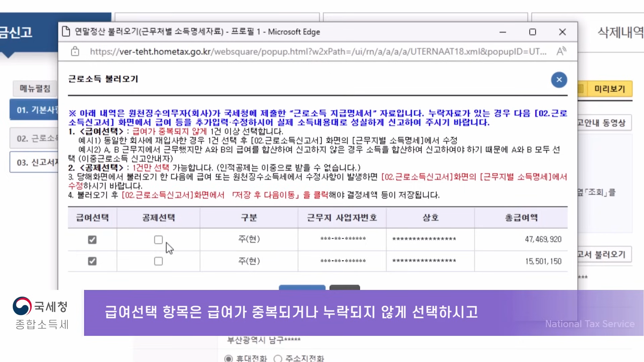This screenshot has height=362, width=644.
Task: Check 공제선택 for the second row
Action: [x=158, y=261]
